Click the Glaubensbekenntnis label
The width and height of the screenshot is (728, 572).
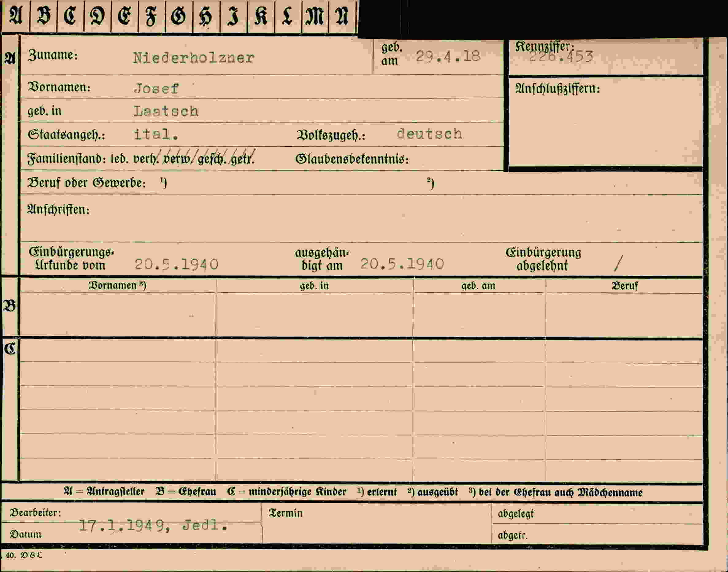[352, 159]
